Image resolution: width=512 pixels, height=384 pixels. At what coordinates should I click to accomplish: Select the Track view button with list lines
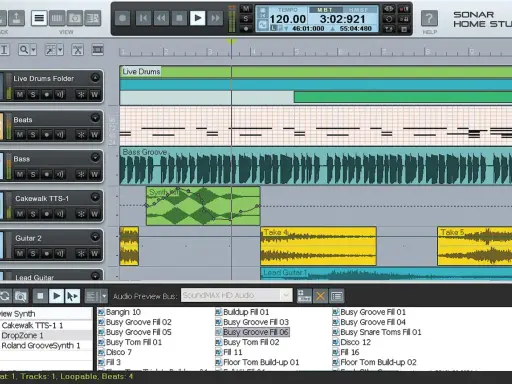click(39, 18)
